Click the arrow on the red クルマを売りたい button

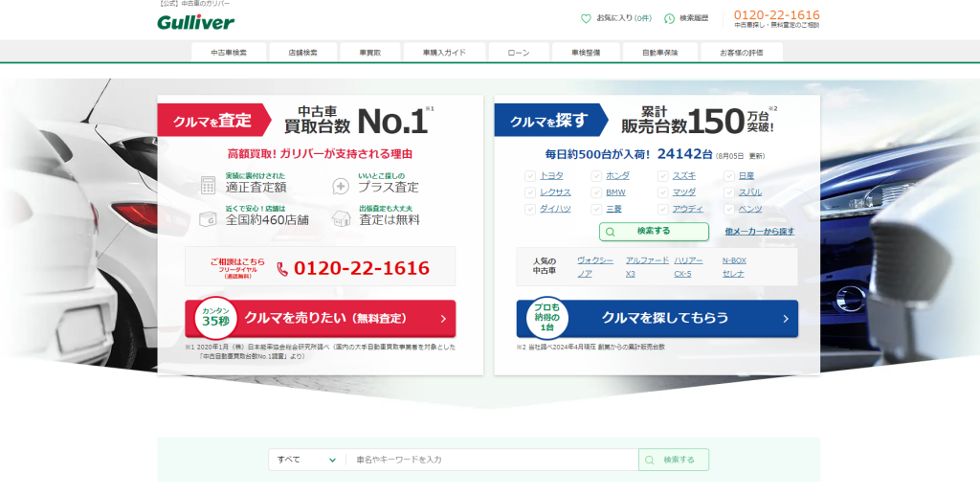(x=443, y=319)
